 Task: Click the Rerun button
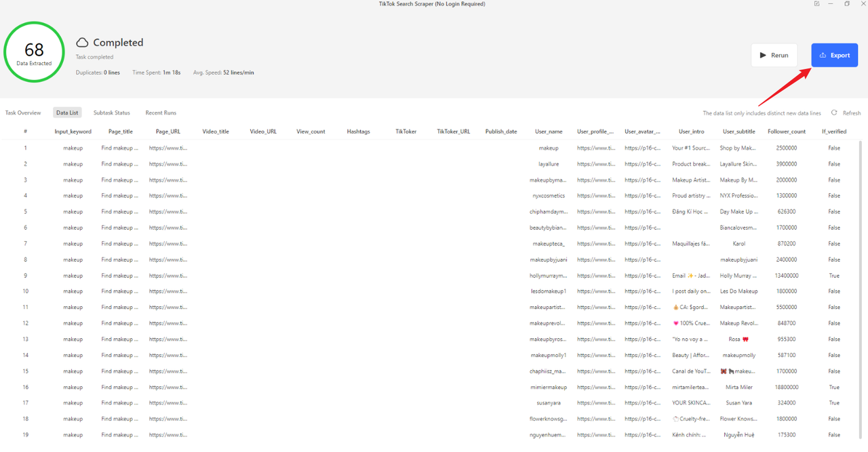(774, 56)
